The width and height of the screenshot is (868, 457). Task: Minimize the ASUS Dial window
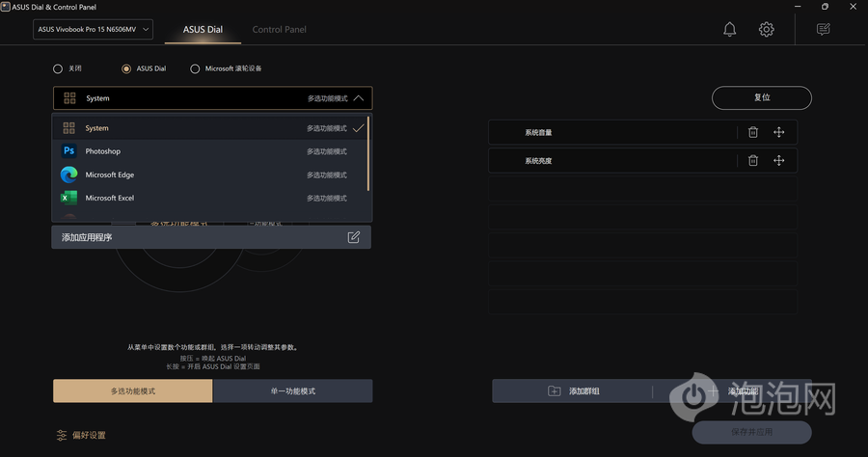coord(798,7)
